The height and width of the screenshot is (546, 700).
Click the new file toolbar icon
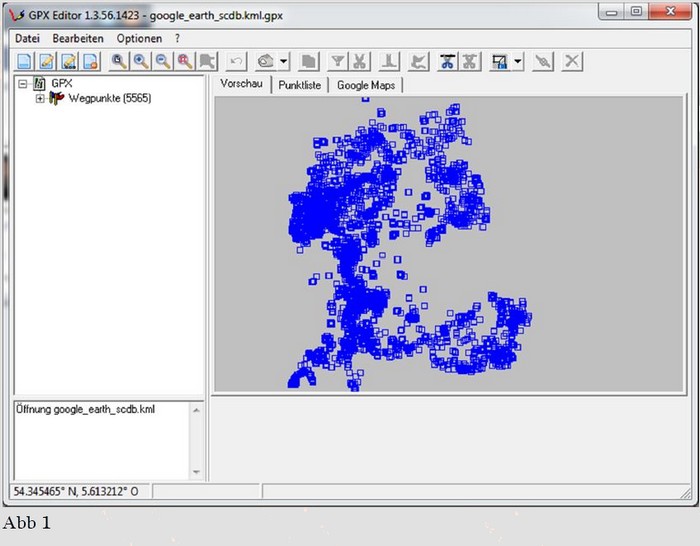tap(25, 62)
